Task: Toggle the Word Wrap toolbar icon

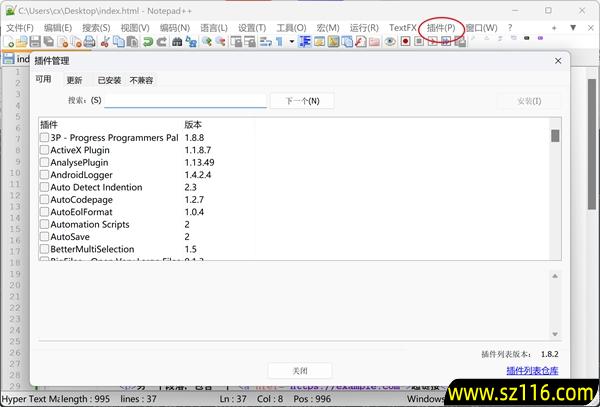Action: click(x=265, y=41)
